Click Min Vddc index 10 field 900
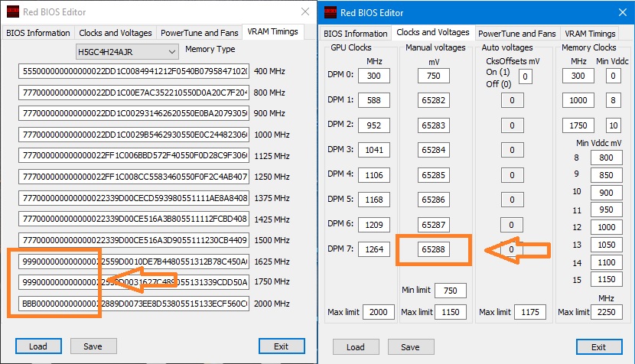This screenshot has height=364, width=635. coord(606,193)
